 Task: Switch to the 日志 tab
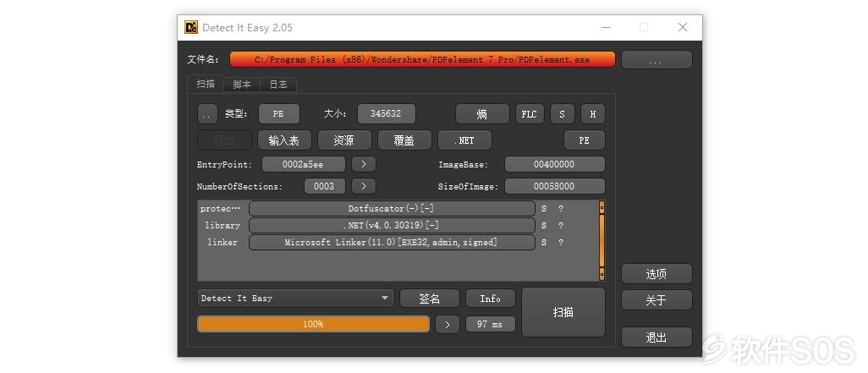pos(278,85)
